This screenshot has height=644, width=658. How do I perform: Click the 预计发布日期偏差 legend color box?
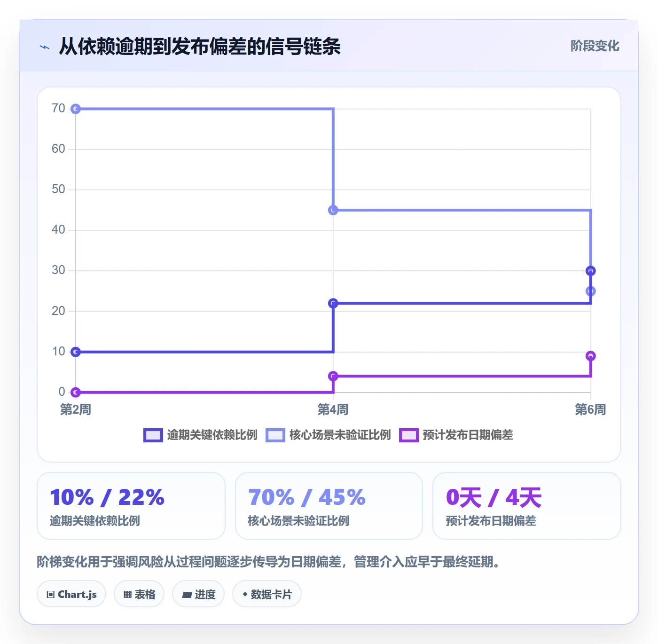409,435
